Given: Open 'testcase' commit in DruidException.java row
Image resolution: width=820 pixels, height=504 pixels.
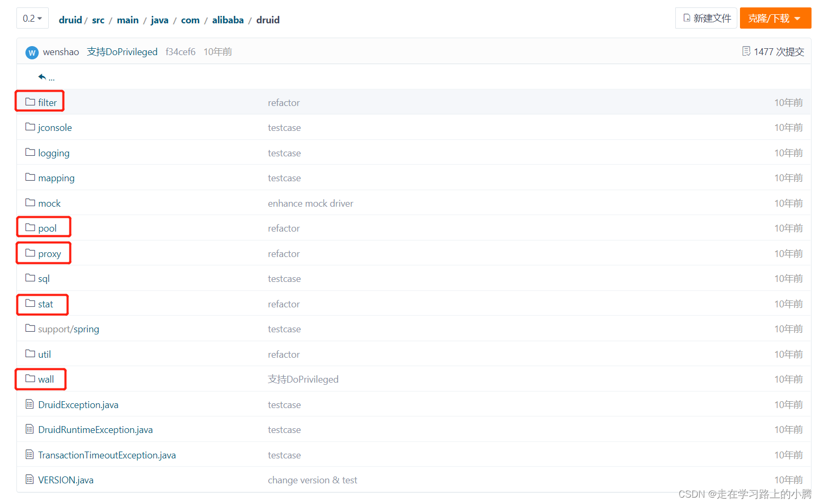Looking at the screenshot, I should 284,405.
